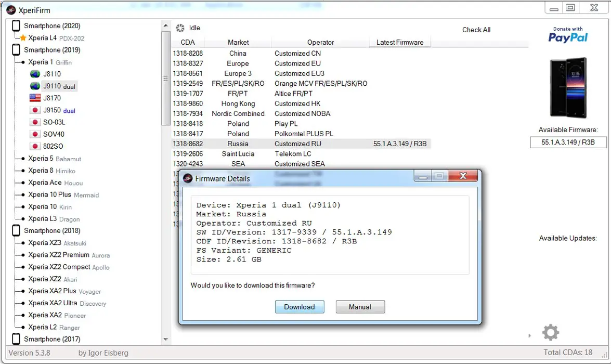The height and width of the screenshot is (364, 611).
Task: Collapse the Xperia 1 Griffin tree node
Action: [23, 62]
